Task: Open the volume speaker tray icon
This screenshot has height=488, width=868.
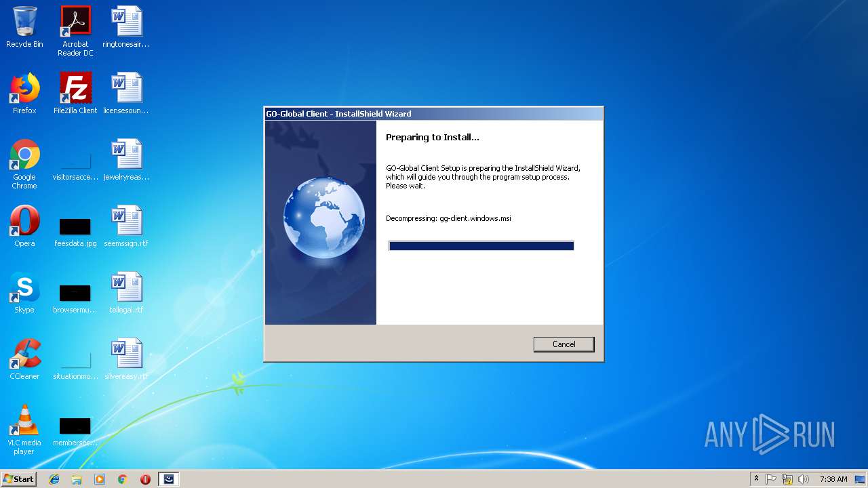Action: [x=804, y=479]
